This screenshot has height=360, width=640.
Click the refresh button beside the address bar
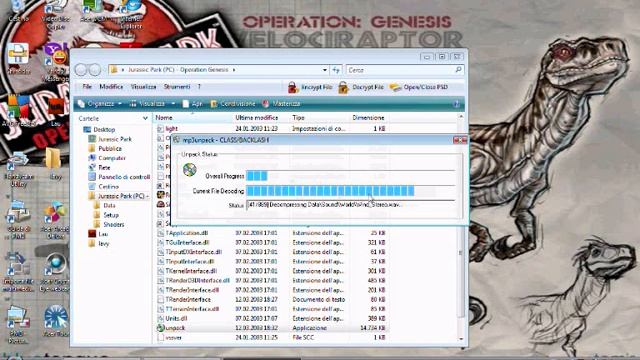click(336, 70)
